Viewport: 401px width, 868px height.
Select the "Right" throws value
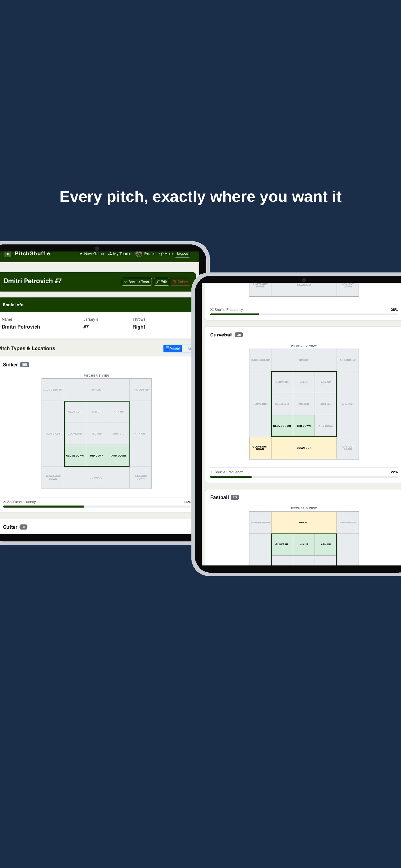tap(139, 327)
